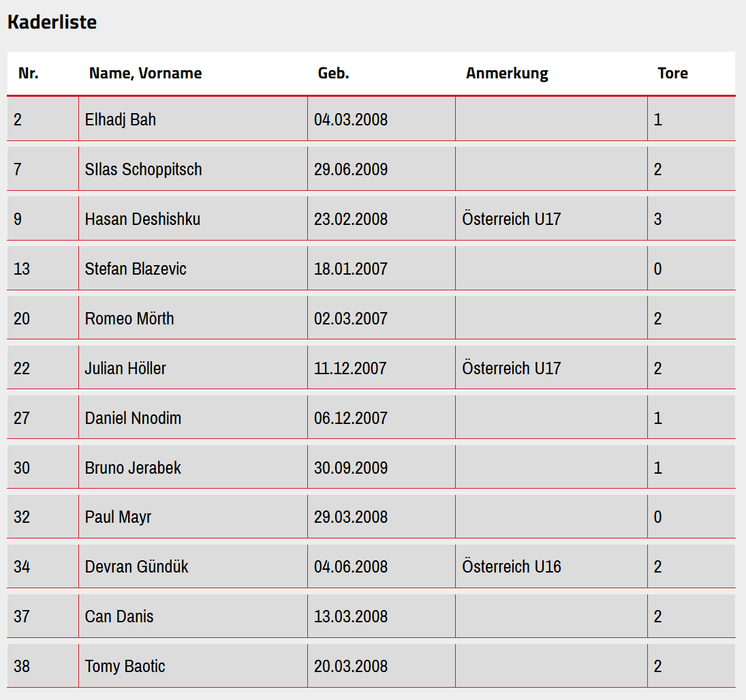The height and width of the screenshot is (700, 746).
Task: Click the name Julian Höller
Action: [125, 369]
